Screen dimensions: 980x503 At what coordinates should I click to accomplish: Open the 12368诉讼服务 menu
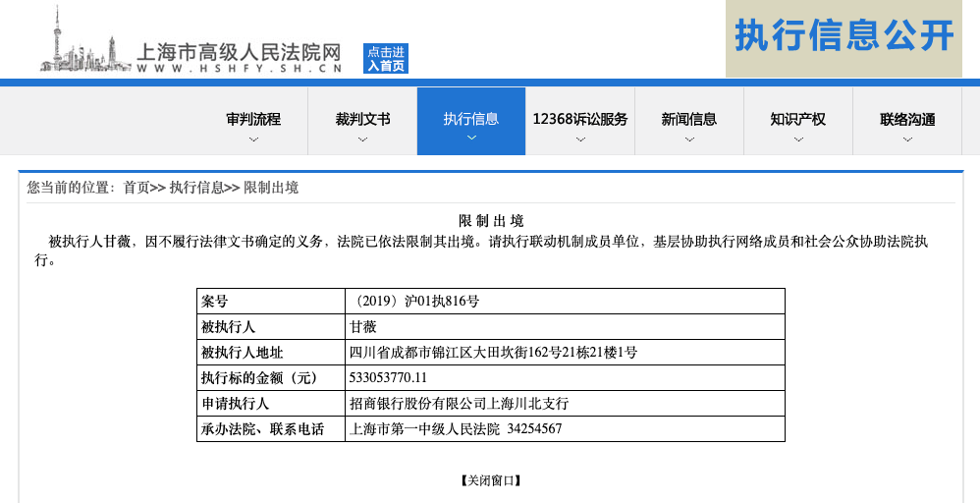[580, 122]
